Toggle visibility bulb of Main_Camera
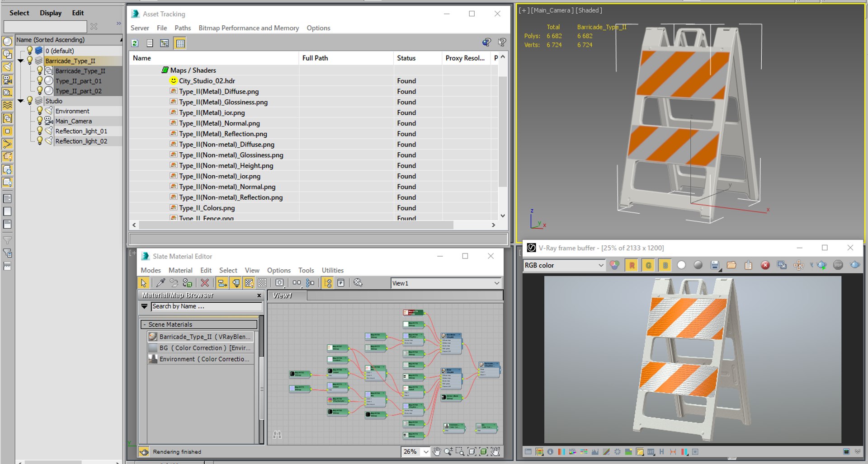868x464 pixels. coord(40,121)
